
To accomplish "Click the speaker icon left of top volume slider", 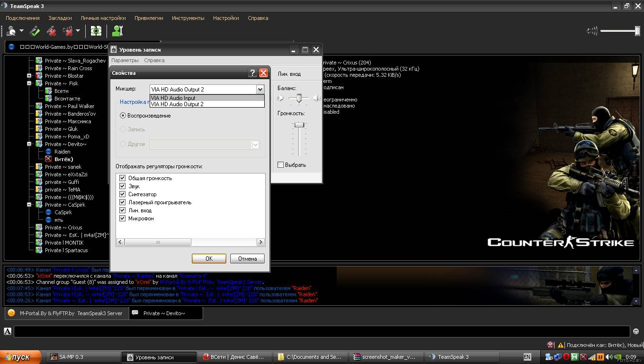I will click(x=592, y=31).
